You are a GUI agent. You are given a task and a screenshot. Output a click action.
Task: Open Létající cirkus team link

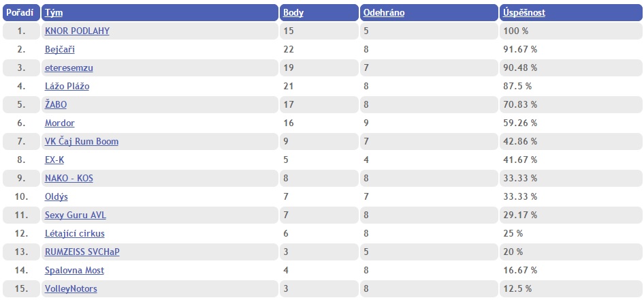pos(75,233)
